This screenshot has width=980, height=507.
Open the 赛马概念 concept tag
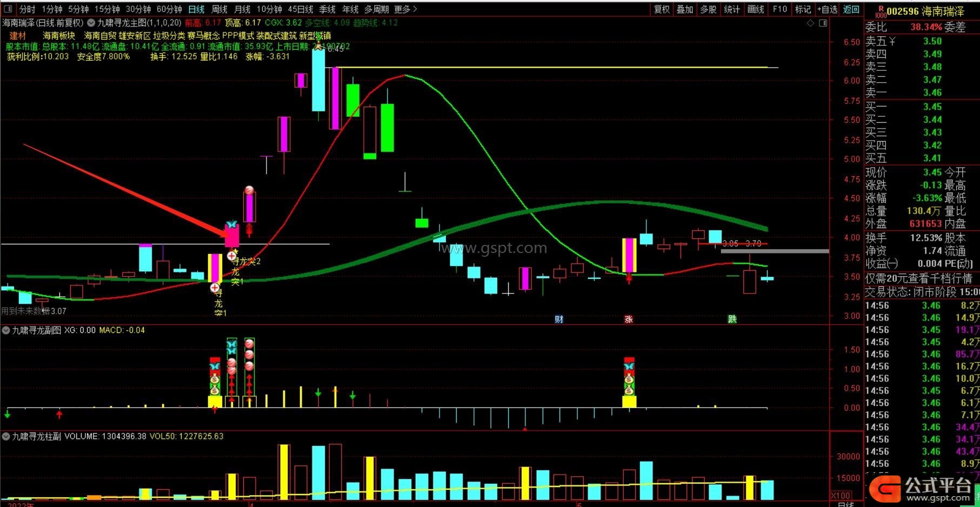[204, 36]
